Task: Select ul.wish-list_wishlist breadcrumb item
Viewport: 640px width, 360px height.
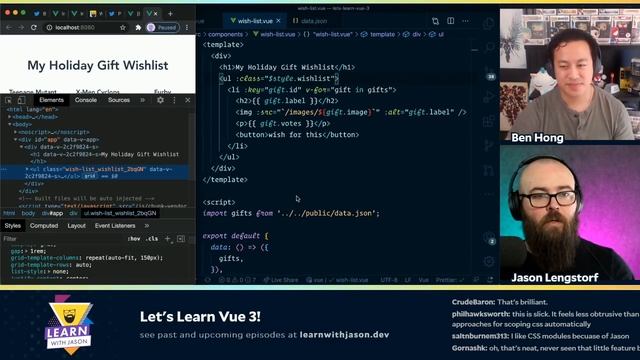Action: coord(120,213)
